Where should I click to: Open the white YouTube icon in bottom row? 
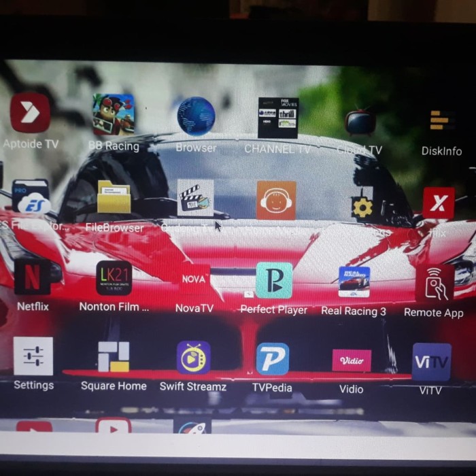[x=114, y=425]
